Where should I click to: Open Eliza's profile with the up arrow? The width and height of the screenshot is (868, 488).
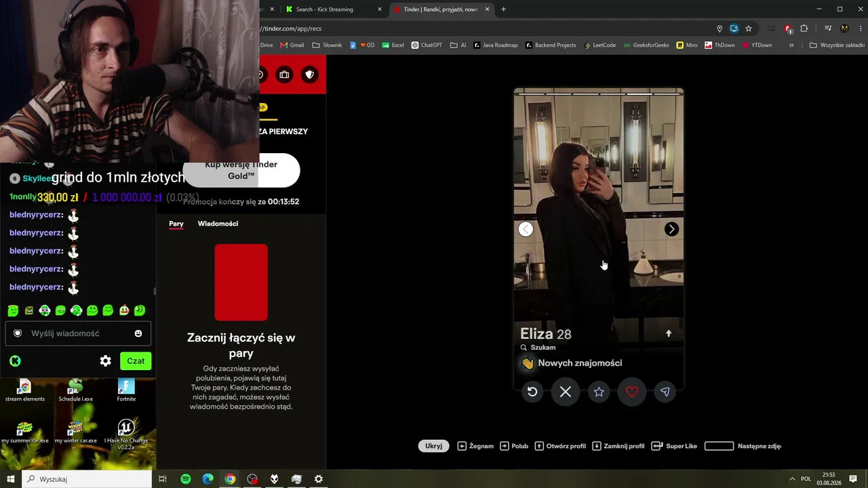(669, 333)
